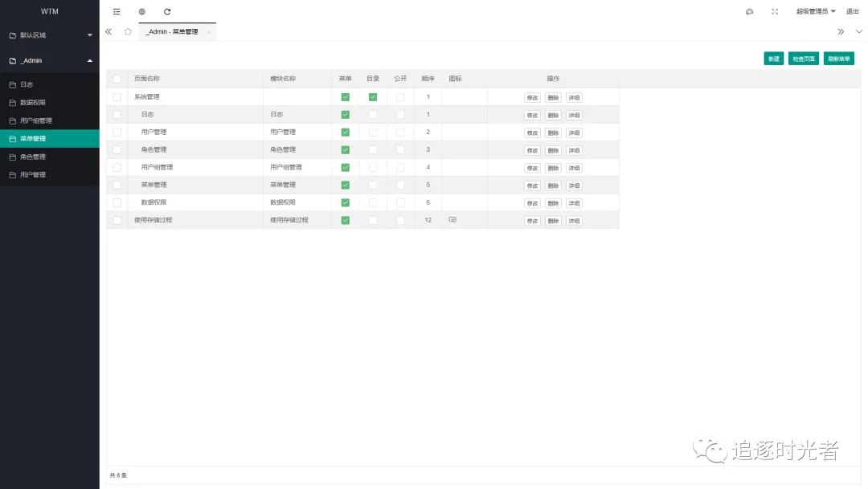
Task: Click folder icon beside _Admin
Action: 13,61
